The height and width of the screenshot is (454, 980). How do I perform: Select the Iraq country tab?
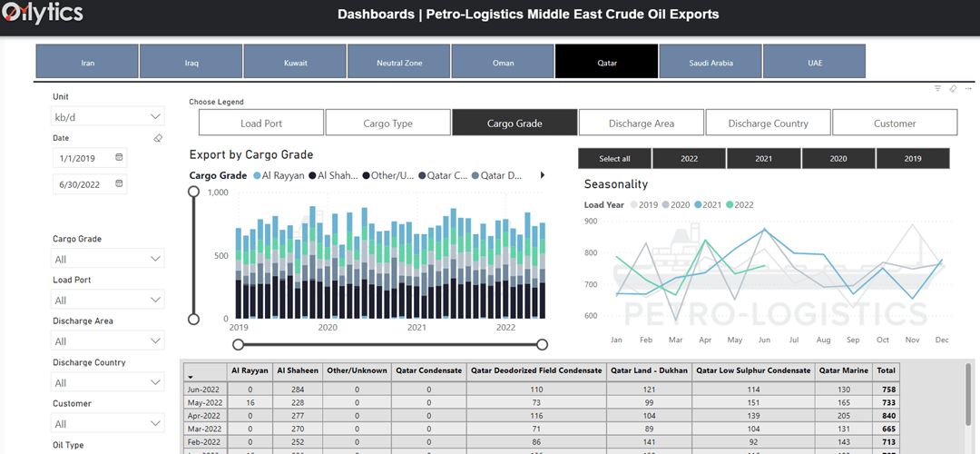coord(191,61)
